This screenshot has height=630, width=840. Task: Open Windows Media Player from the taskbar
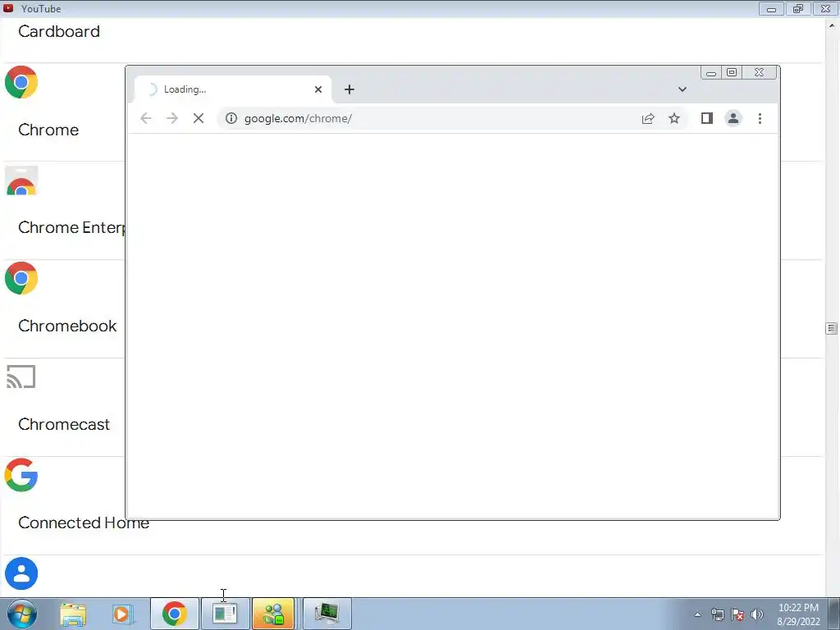pyautogui.click(x=123, y=614)
